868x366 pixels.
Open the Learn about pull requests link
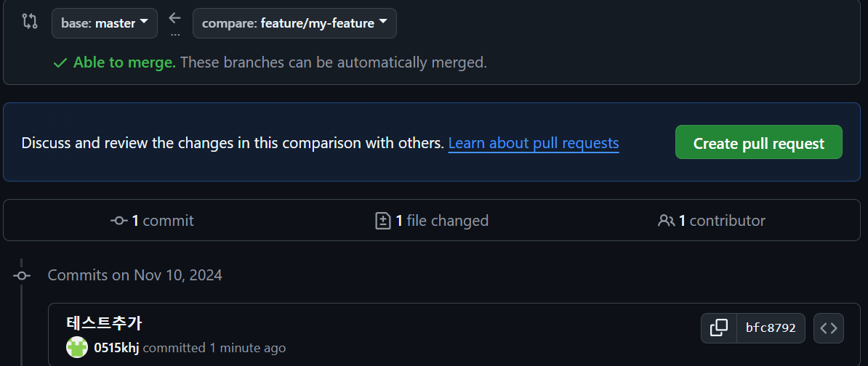(533, 143)
